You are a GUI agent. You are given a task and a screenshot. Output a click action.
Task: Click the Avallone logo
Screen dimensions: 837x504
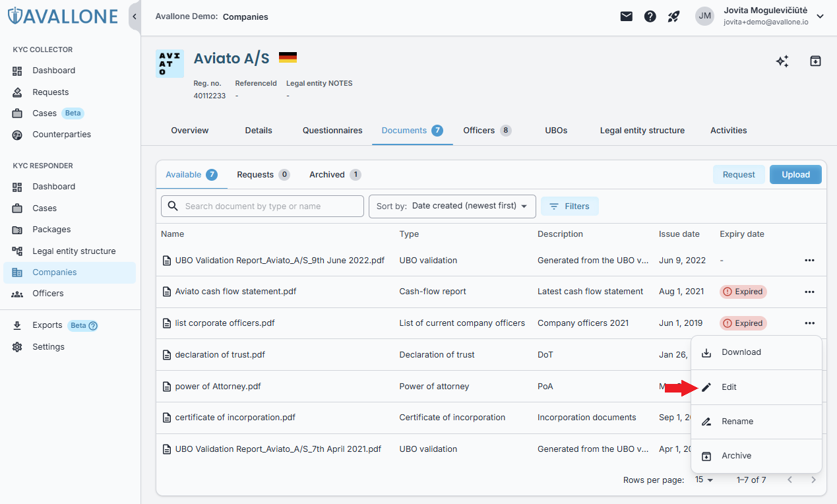[x=63, y=16]
